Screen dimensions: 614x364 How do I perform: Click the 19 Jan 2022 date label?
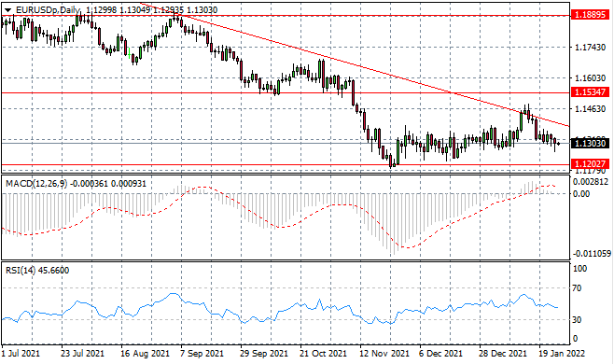coord(562,354)
